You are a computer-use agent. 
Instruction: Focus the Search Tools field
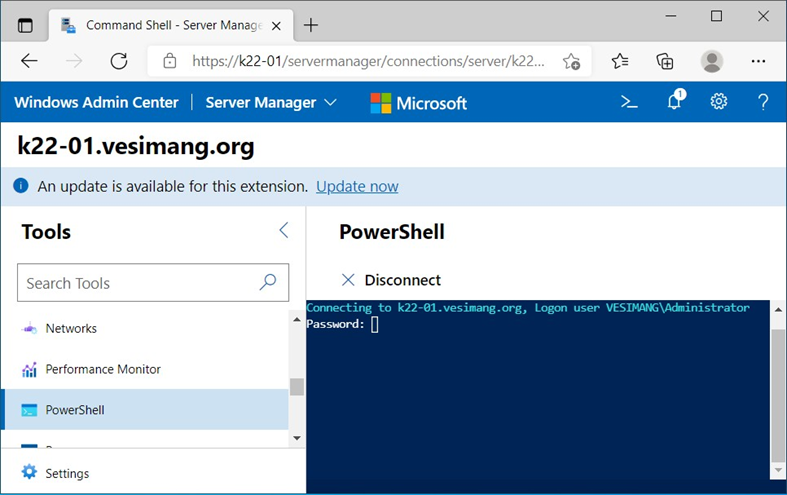(153, 283)
